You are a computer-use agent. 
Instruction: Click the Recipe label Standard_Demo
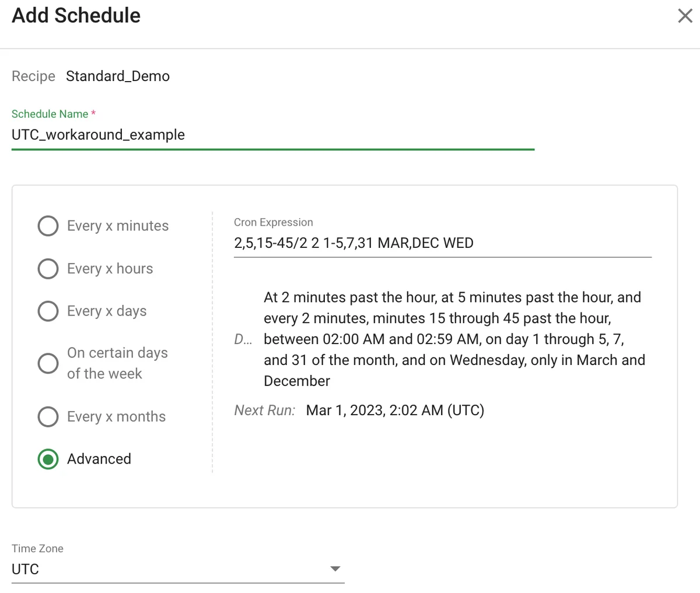[118, 76]
